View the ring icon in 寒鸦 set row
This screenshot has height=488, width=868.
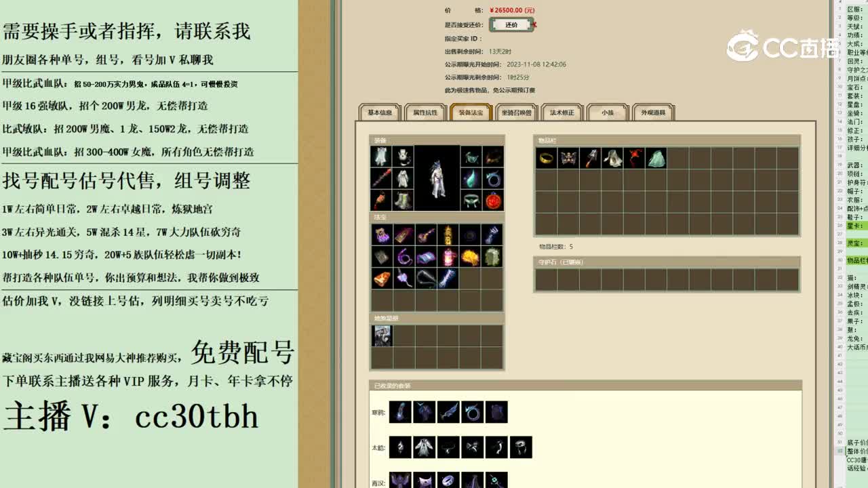[x=472, y=412]
